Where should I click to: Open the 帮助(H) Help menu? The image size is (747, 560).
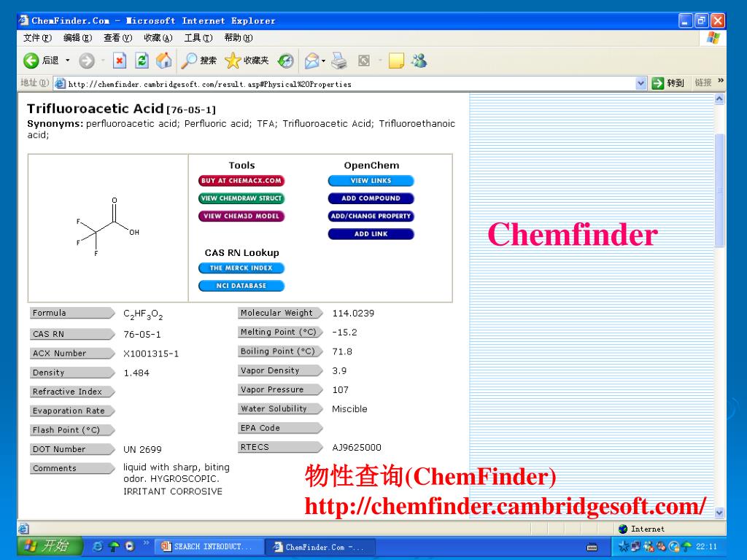point(239,38)
